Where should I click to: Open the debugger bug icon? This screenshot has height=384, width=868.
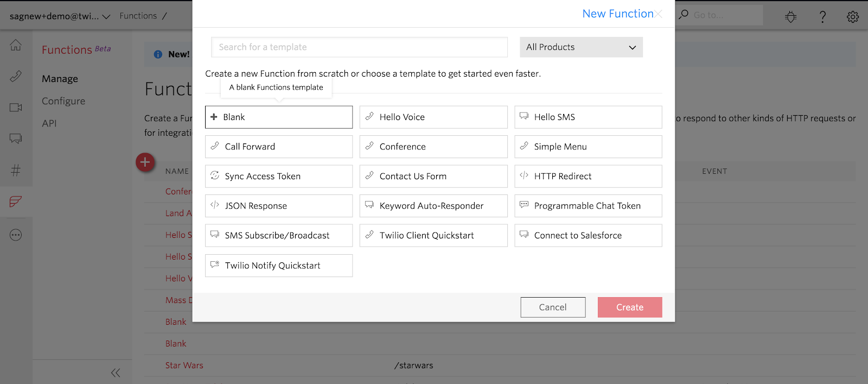[x=791, y=17]
